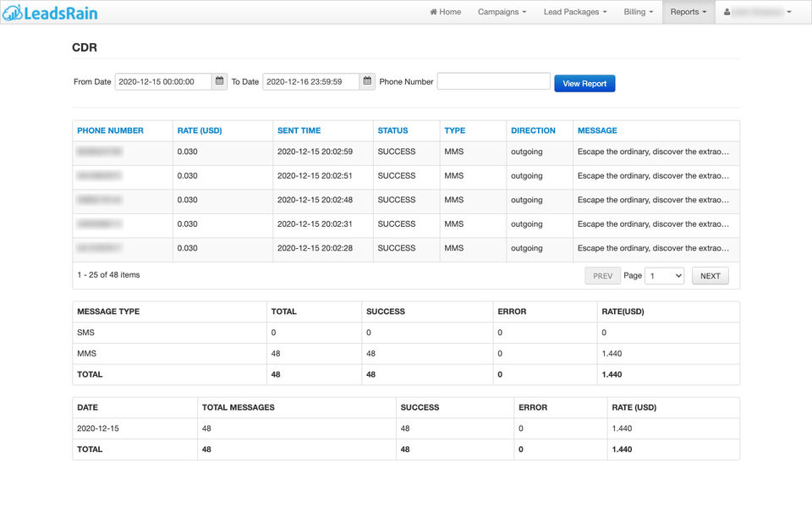Sort by the PHONE NUMBER column header
Screen dimensions: 812x508
[110, 130]
